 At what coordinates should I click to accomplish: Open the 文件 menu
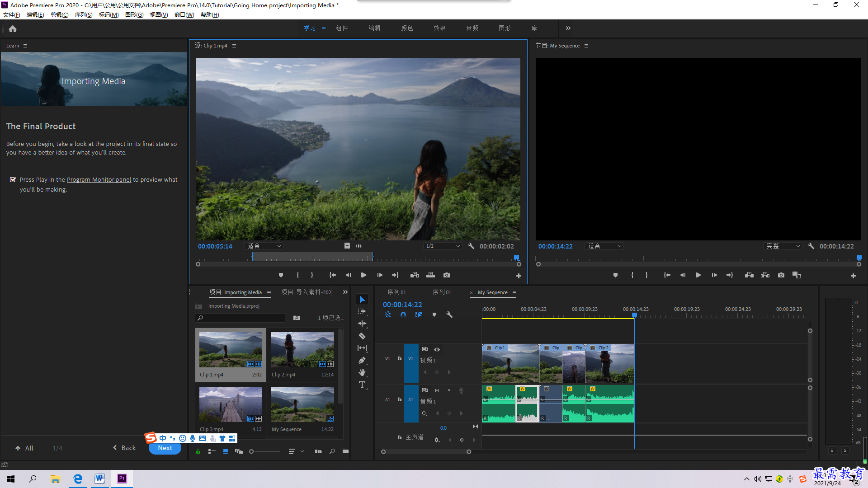coord(12,15)
